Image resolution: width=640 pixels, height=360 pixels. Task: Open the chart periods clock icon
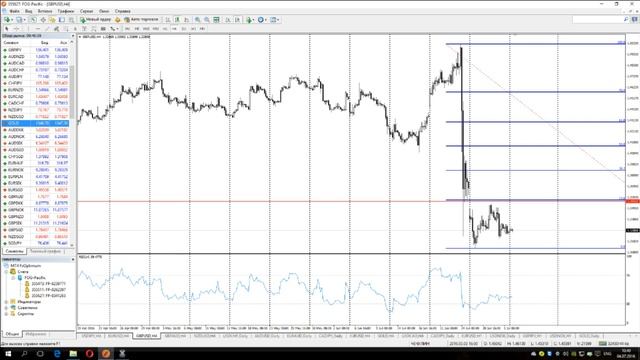[x=260, y=20]
